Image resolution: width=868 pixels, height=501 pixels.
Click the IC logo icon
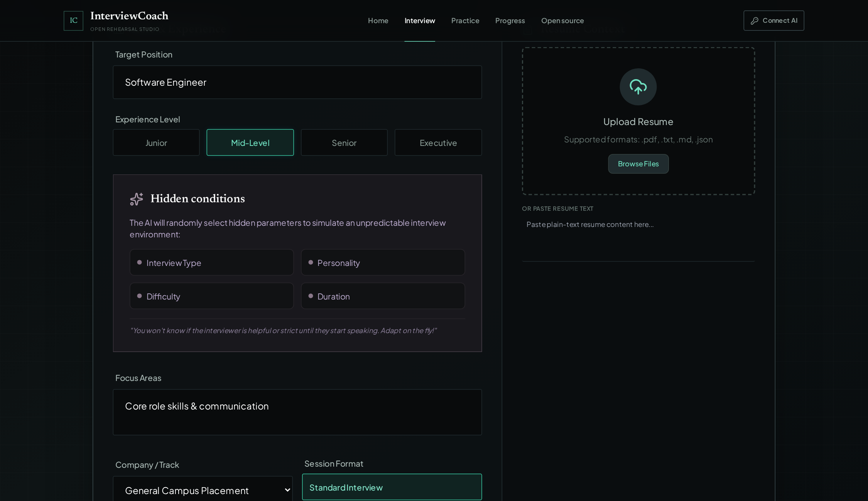tap(73, 20)
